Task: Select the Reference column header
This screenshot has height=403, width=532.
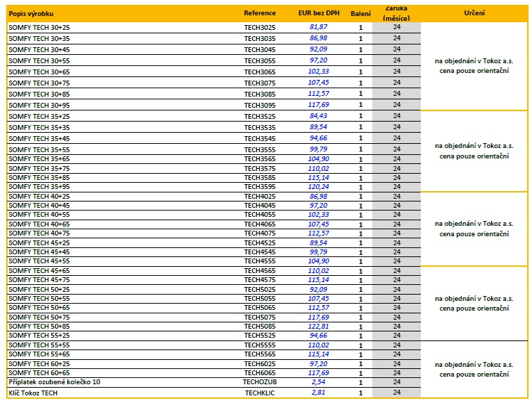Action: pos(260,13)
